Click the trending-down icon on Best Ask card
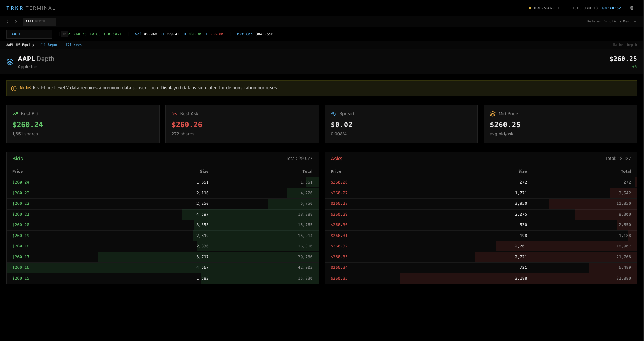Screen dimensions: 644x341 pyautogui.click(x=174, y=113)
